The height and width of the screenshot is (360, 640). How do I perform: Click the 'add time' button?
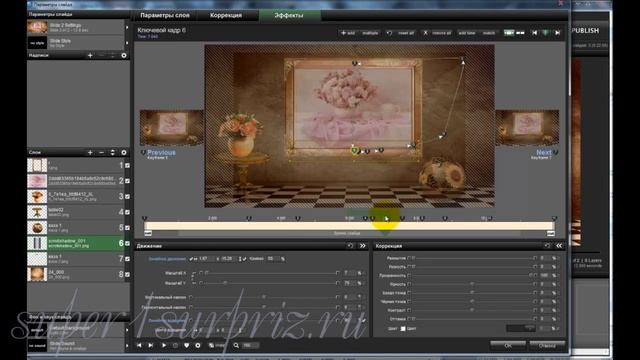tap(467, 33)
